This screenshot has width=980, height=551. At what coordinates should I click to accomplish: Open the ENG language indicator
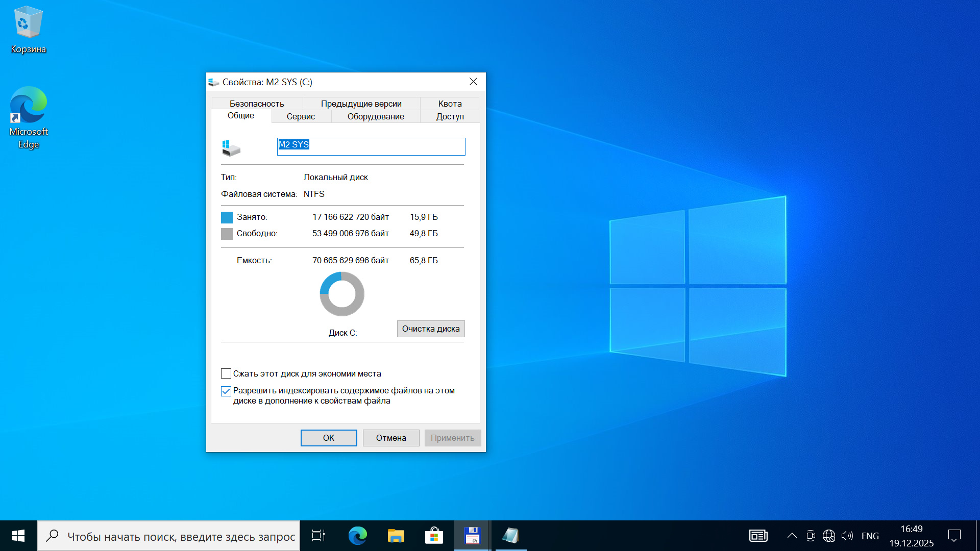870,536
